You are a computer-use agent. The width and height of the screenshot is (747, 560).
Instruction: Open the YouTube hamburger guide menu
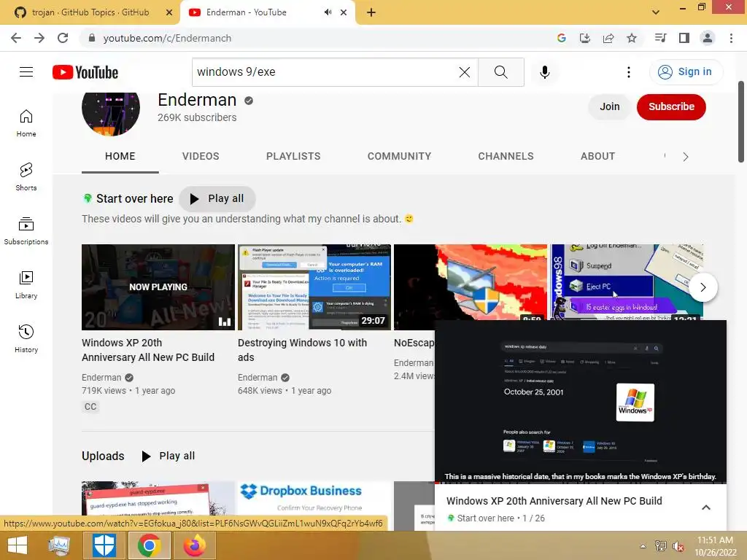(26, 72)
